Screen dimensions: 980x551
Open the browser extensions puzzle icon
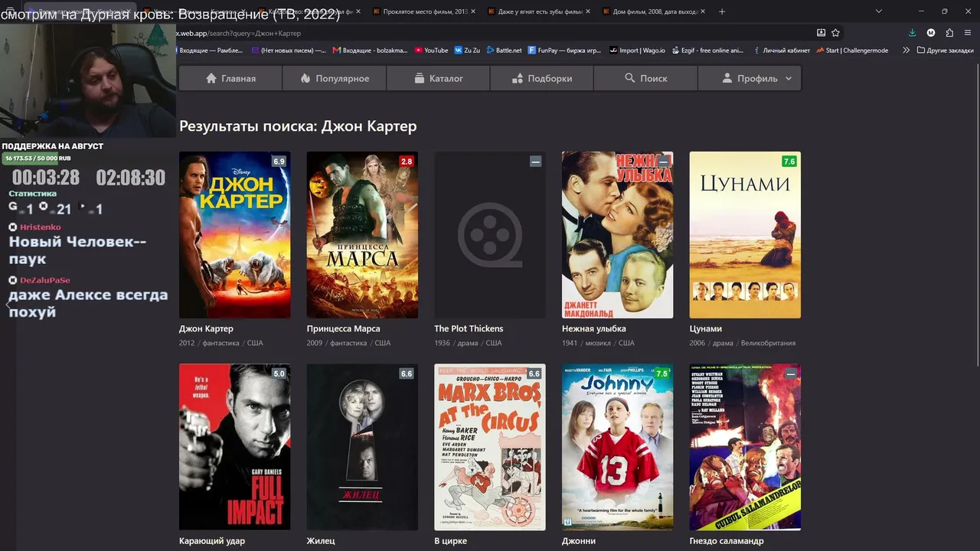click(x=949, y=33)
